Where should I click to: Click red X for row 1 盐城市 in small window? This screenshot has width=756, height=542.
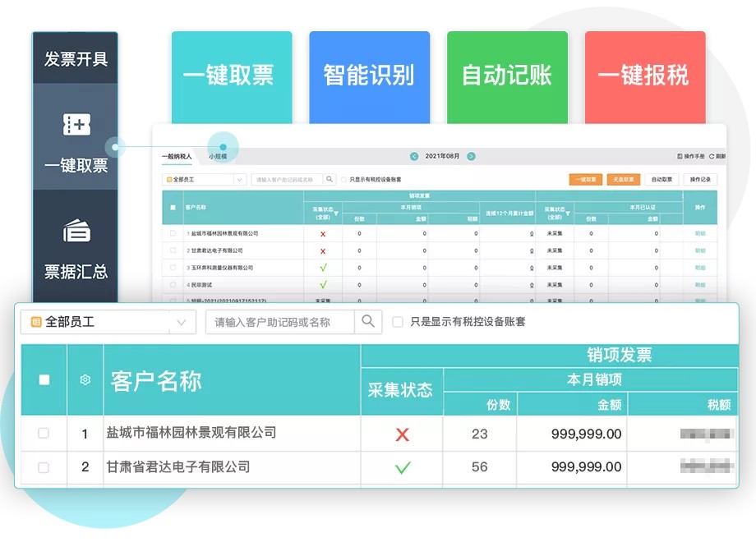[323, 234]
